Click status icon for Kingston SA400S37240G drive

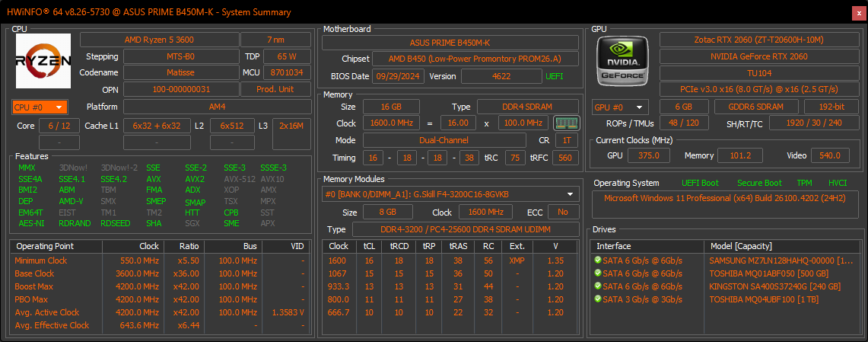597,286
